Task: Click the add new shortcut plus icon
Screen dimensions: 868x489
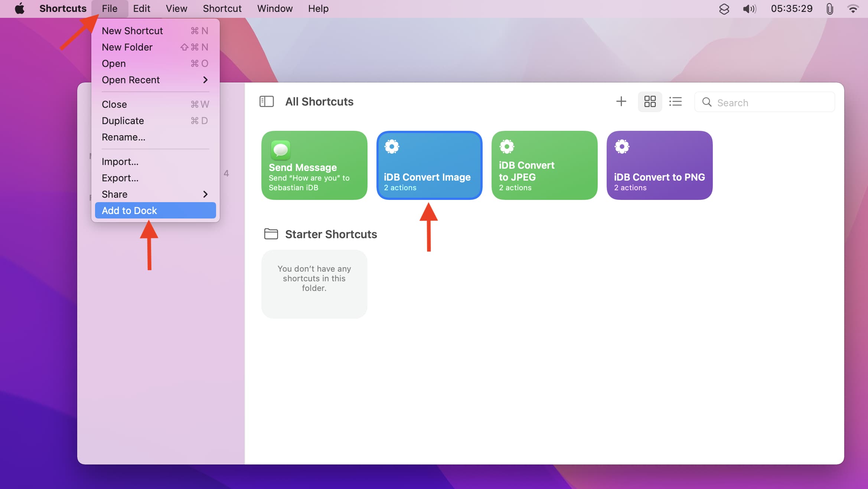Action: pos(621,101)
